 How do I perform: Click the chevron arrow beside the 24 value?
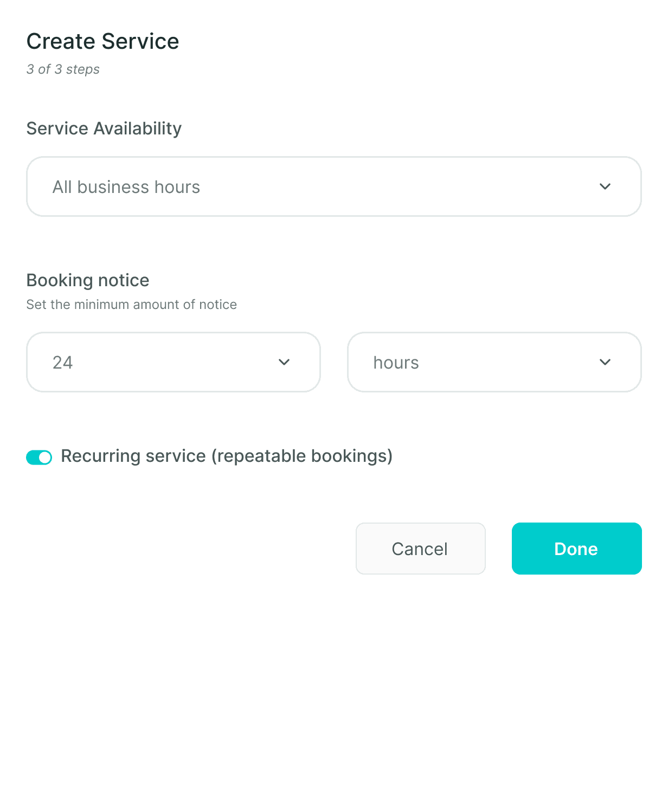284,362
